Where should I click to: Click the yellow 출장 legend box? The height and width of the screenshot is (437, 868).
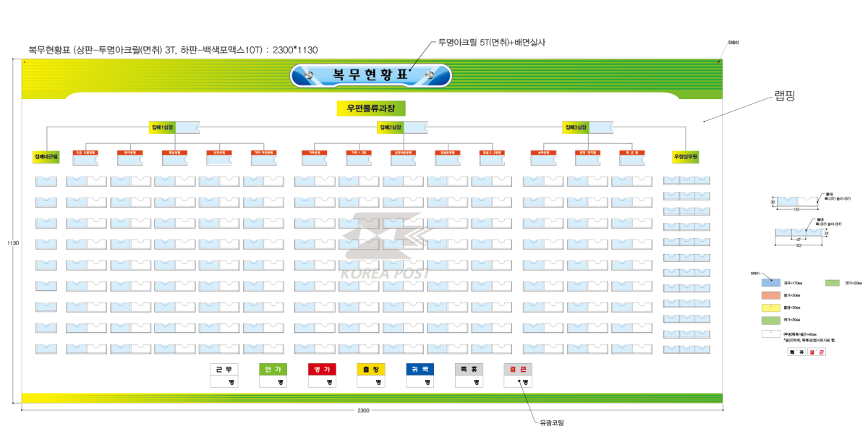click(371, 369)
